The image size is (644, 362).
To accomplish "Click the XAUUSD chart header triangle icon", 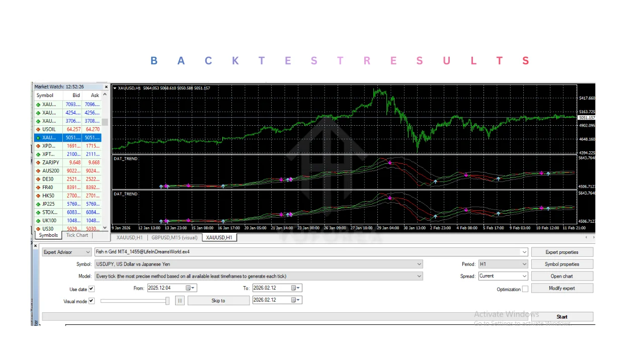I will pos(115,88).
